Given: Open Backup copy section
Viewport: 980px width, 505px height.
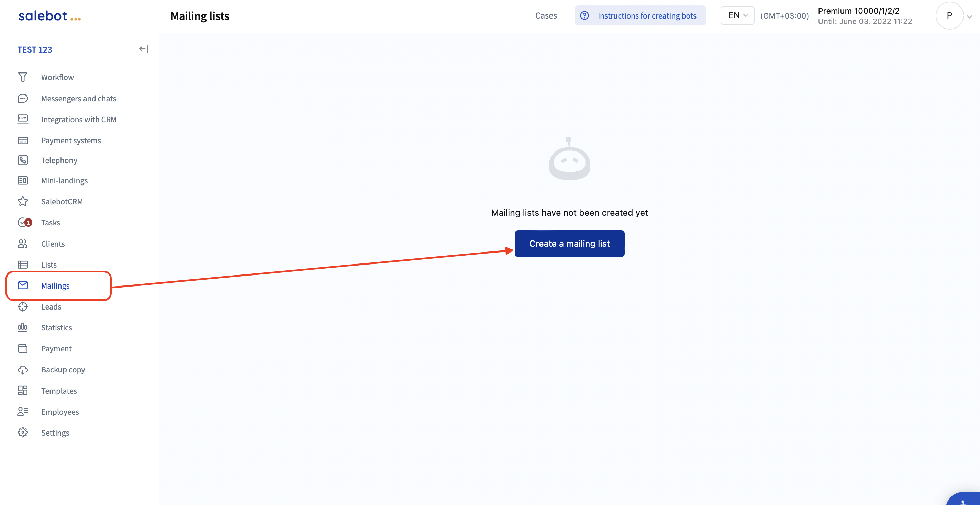Looking at the screenshot, I should coord(63,370).
